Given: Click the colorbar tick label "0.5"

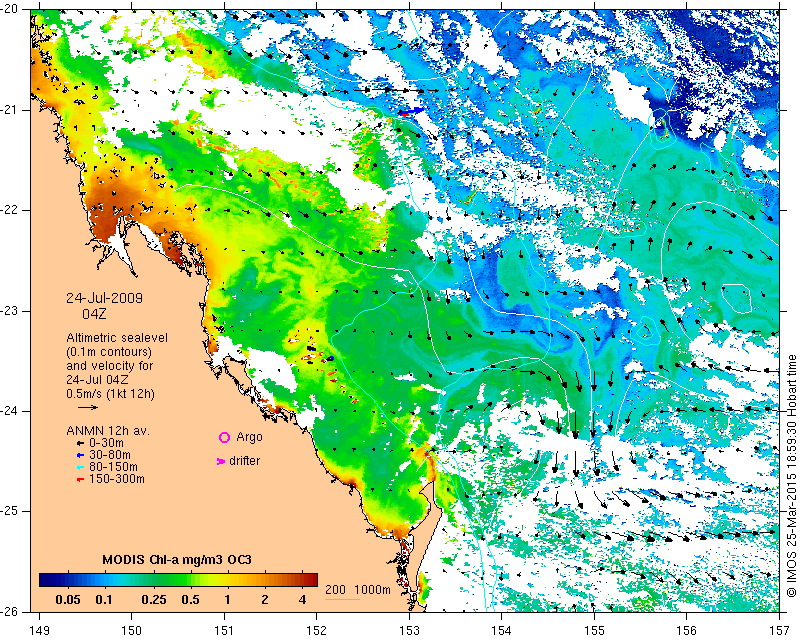Looking at the screenshot, I should pyautogui.click(x=190, y=600).
